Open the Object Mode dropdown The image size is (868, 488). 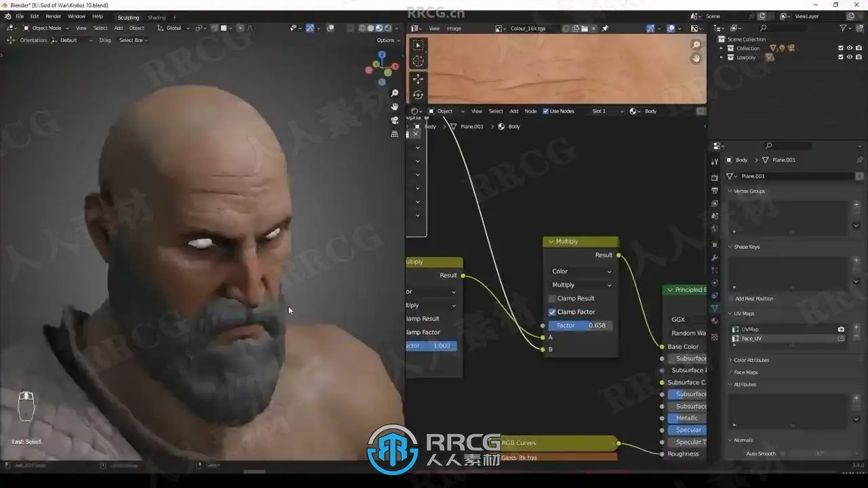point(45,28)
